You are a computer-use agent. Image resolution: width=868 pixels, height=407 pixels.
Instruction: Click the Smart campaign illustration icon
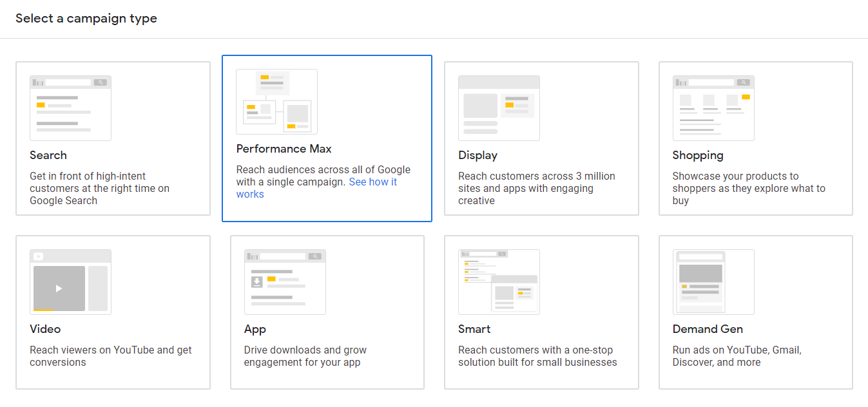(x=499, y=282)
